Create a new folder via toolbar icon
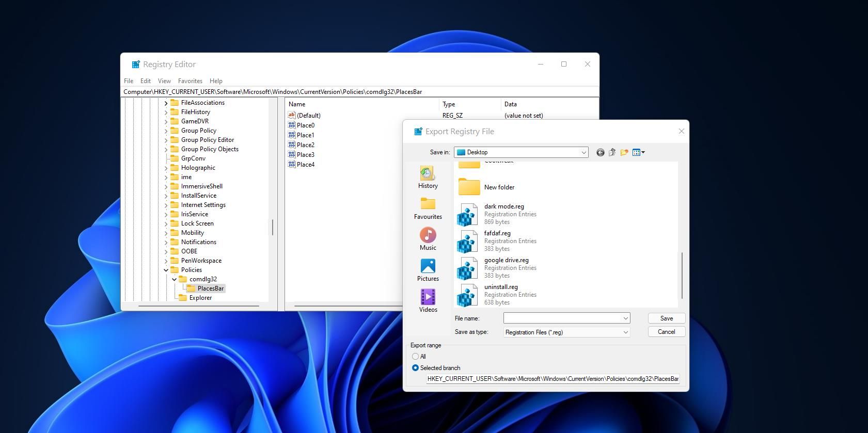The image size is (868, 433). pos(624,152)
